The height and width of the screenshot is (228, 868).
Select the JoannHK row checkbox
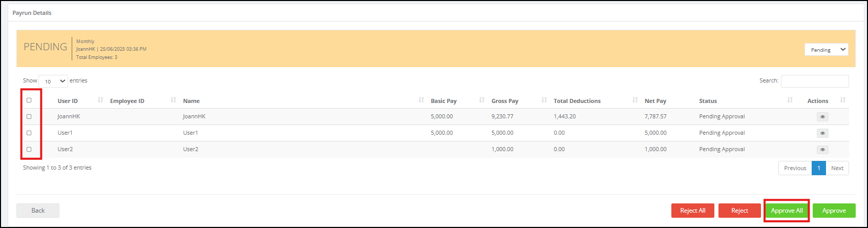[x=29, y=117]
